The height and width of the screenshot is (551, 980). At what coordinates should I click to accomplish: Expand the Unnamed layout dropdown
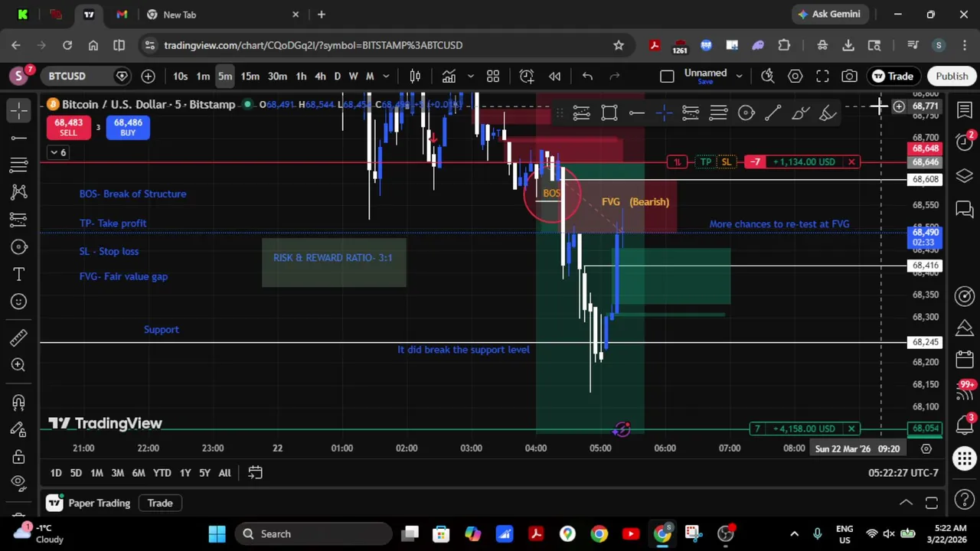[739, 76]
